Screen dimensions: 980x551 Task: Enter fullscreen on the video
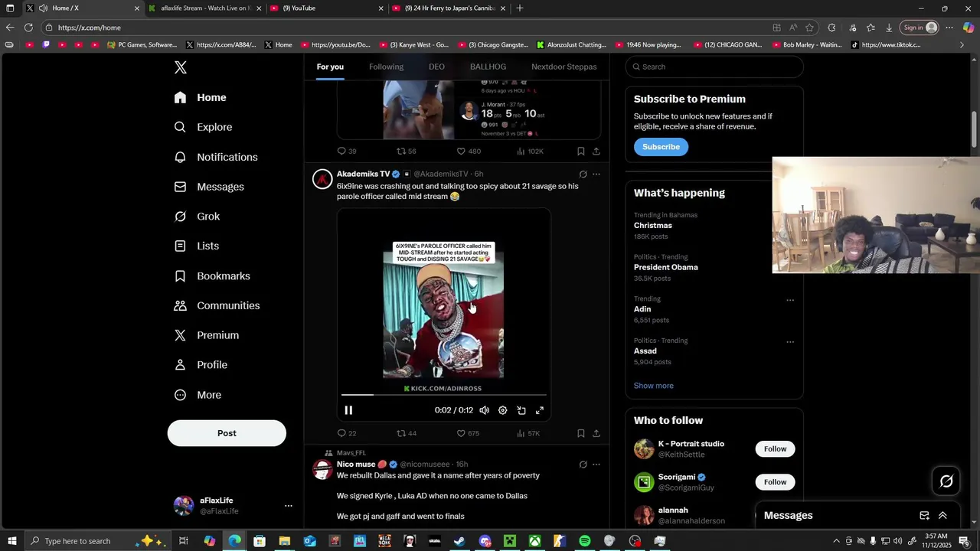pos(540,410)
